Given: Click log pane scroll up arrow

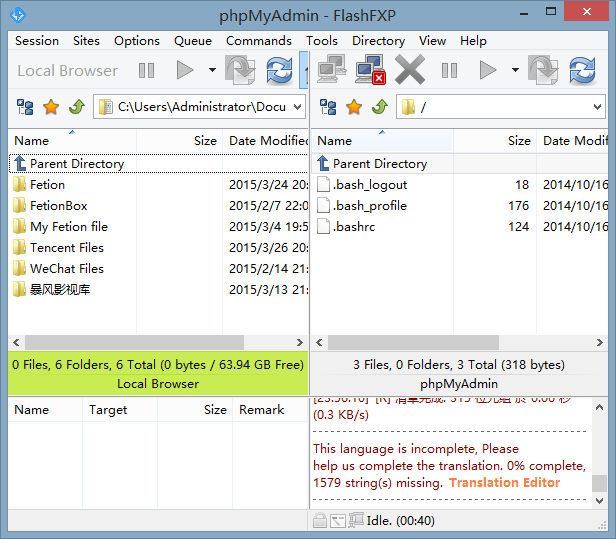Looking at the screenshot, I should click(x=600, y=407).
